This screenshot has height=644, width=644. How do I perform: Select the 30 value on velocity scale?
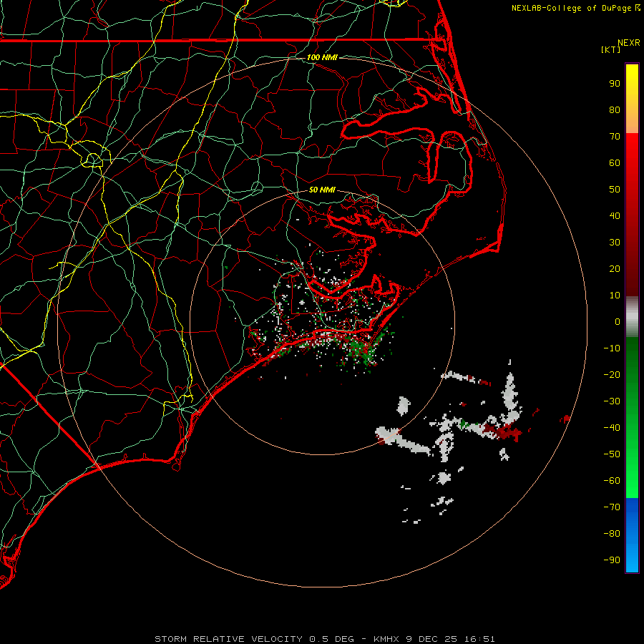point(615,243)
